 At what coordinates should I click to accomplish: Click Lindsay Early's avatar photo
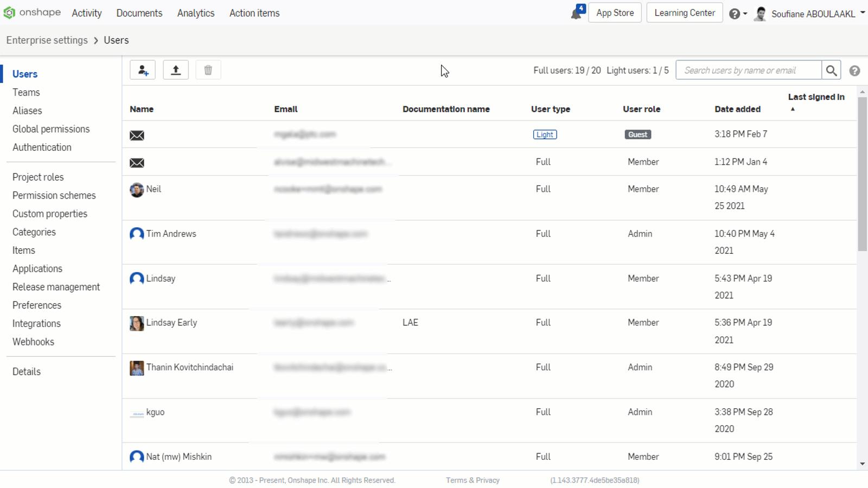point(137,323)
